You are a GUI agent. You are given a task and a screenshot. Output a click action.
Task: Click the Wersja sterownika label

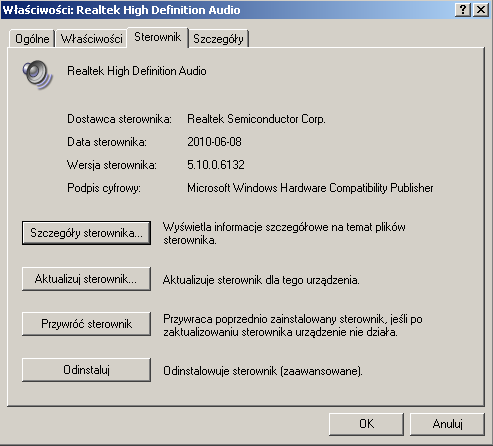click(112, 165)
